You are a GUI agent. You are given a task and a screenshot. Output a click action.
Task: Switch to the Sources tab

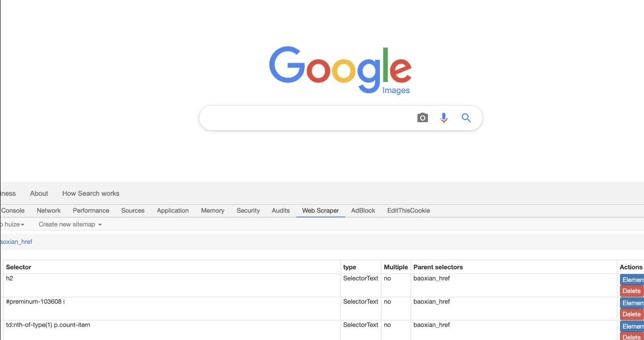tap(133, 210)
